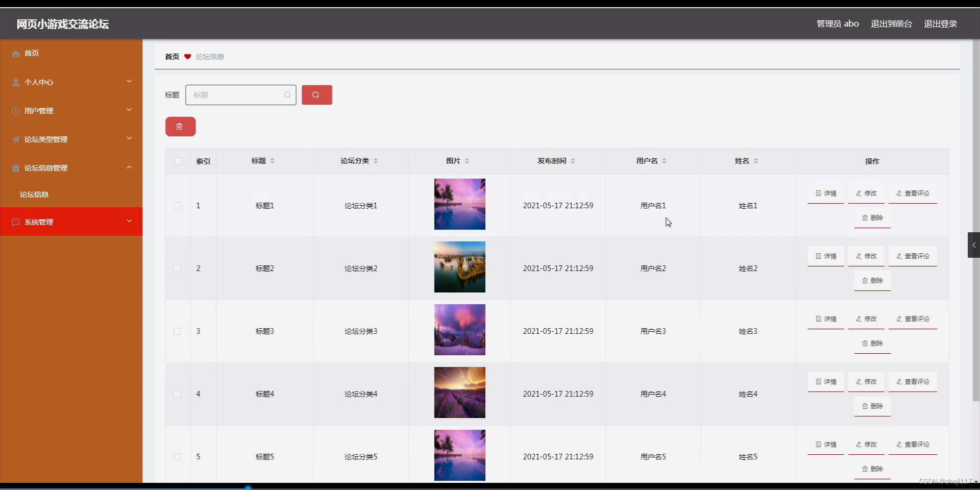Click the sunset pool thumbnail in row 1
Viewport: 980px width, 490px height.
coord(460,204)
